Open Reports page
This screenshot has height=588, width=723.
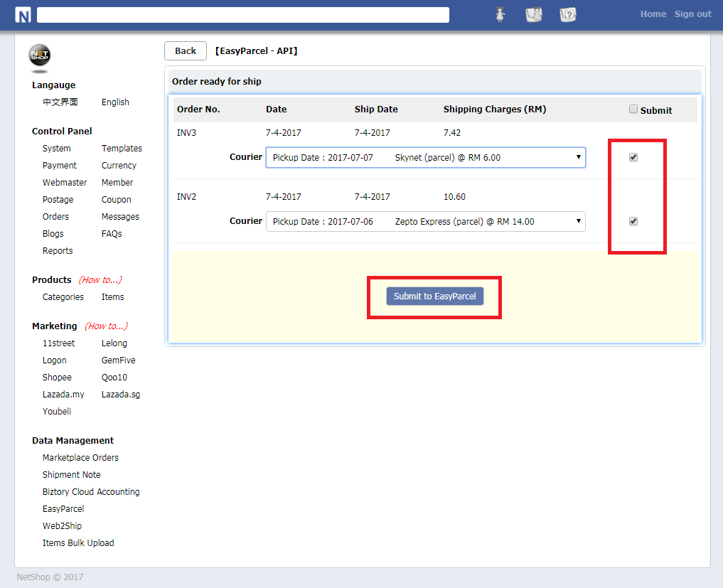(58, 250)
